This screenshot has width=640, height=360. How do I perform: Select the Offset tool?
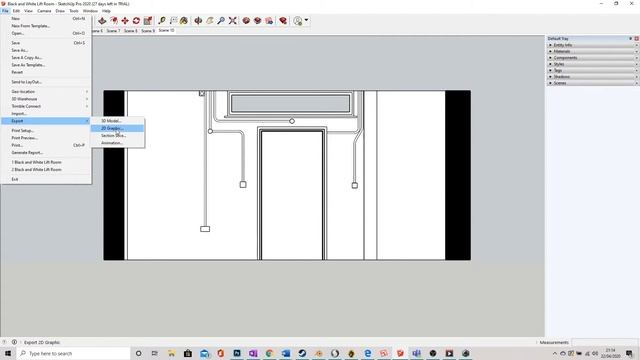[113, 20]
